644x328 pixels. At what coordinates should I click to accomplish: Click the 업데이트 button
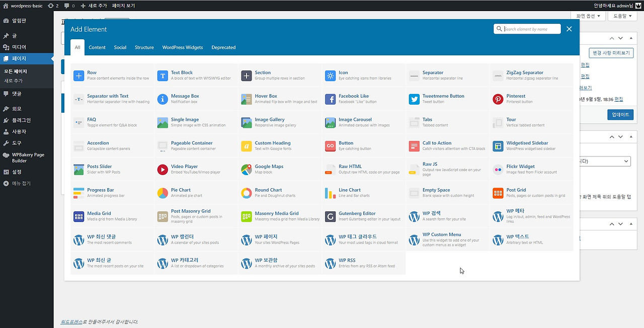pyautogui.click(x=620, y=114)
